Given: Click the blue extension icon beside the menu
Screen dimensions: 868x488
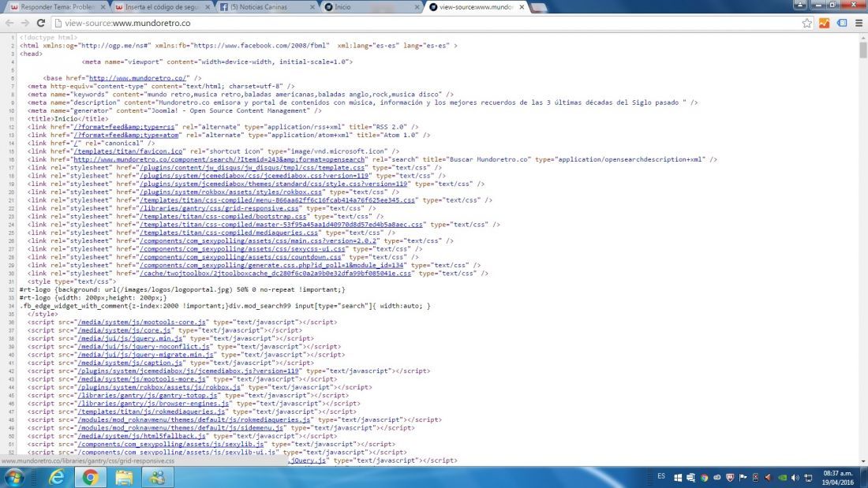Looking at the screenshot, I should tap(842, 23).
